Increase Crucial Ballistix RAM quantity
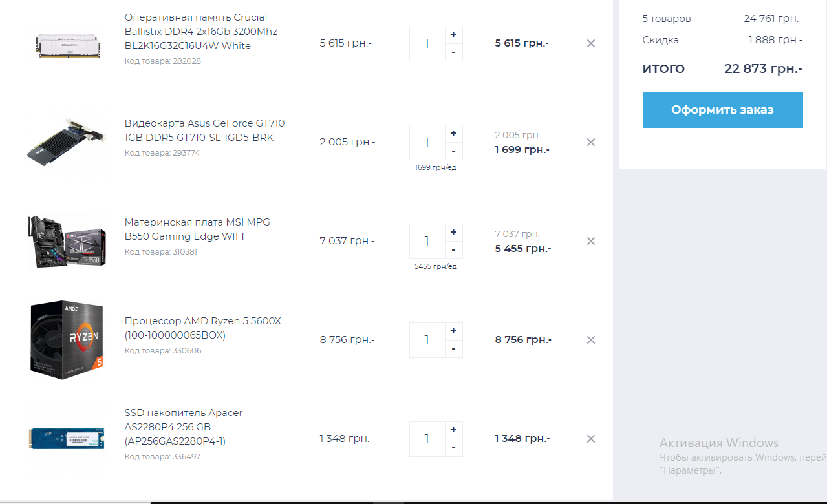 click(x=453, y=34)
